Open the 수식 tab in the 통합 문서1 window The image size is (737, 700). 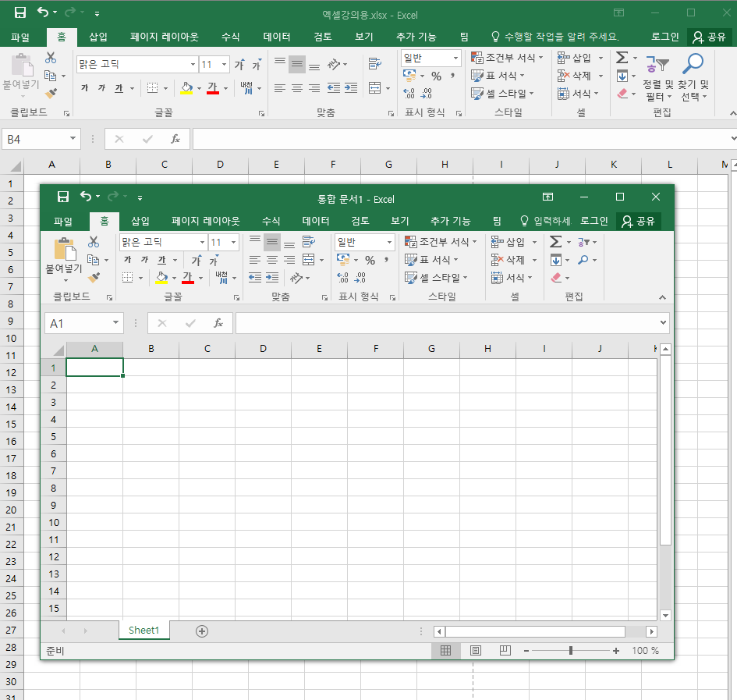pos(271,221)
